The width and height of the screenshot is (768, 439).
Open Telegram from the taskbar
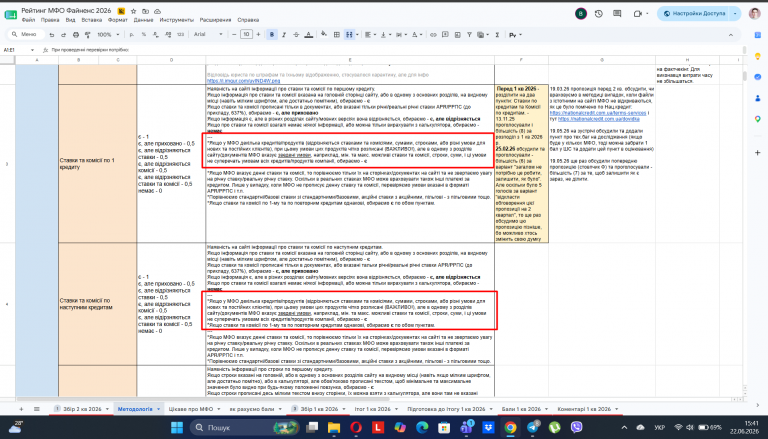(x=532, y=427)
